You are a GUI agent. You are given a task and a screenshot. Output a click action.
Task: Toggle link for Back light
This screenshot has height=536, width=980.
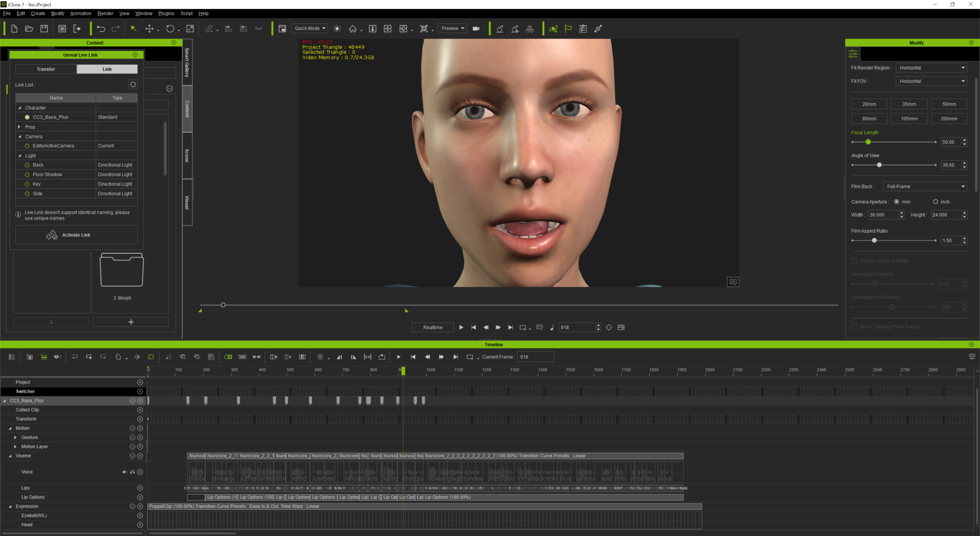[x=27, y=165]
